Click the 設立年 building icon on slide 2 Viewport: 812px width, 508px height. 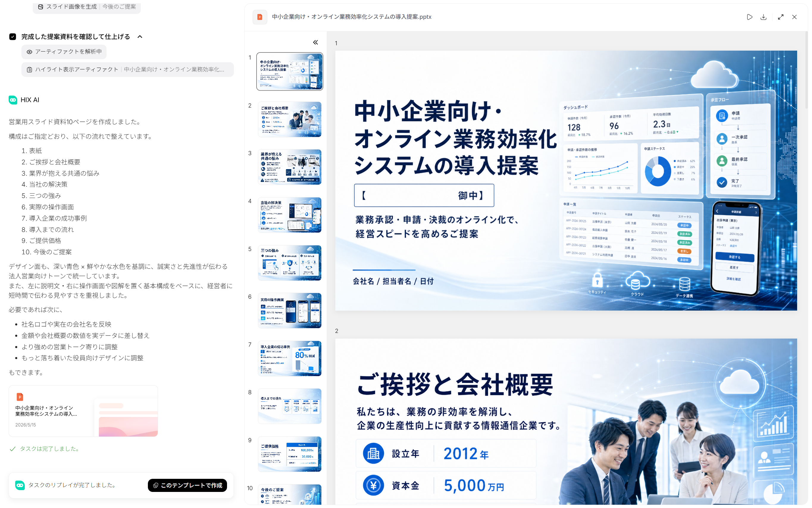(x=373, y=454)
